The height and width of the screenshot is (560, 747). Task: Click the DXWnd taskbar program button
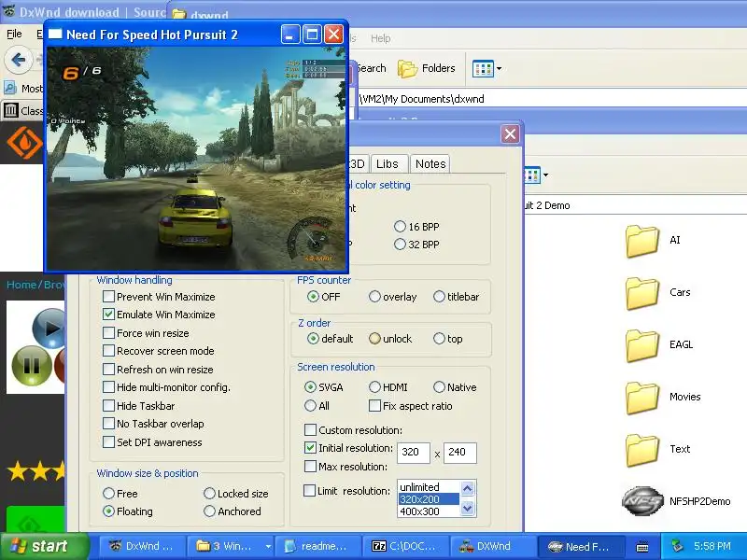(x=493, y=546)
